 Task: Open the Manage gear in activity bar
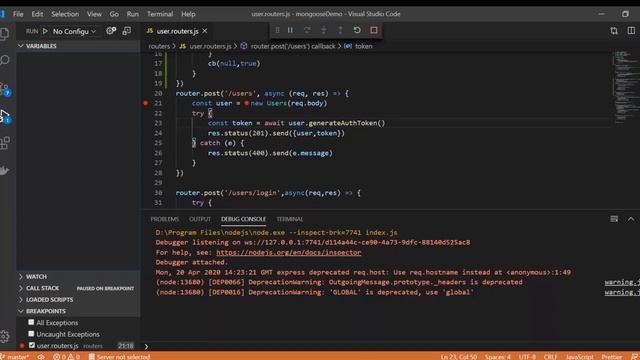click(x=4, y=336)
